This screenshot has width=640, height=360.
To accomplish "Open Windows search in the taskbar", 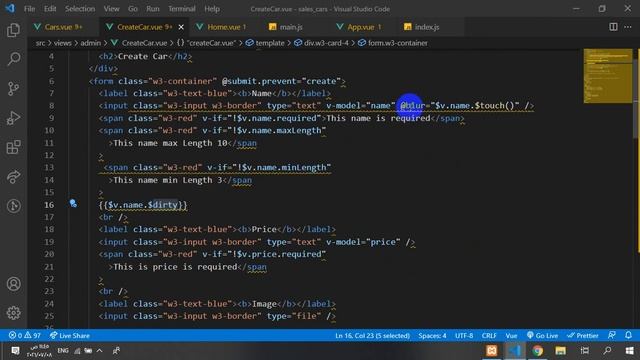I will (607, 351).
